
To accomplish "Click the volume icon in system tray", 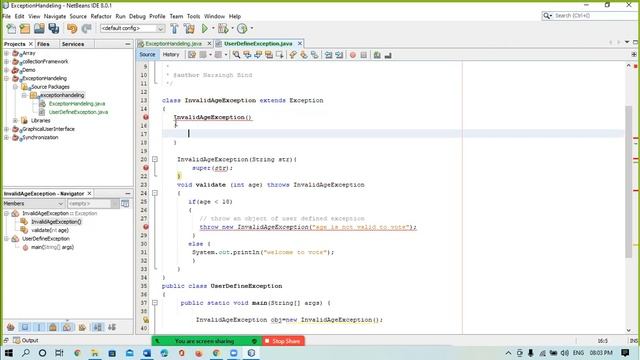I will 565,353.
